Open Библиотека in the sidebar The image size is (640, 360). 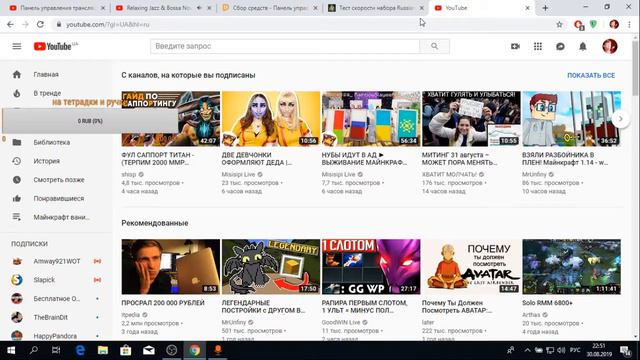point(51,142)
